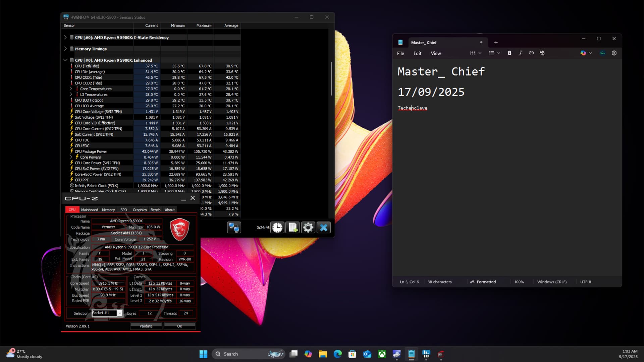Open Windows Start menu

tap(203, 354)
